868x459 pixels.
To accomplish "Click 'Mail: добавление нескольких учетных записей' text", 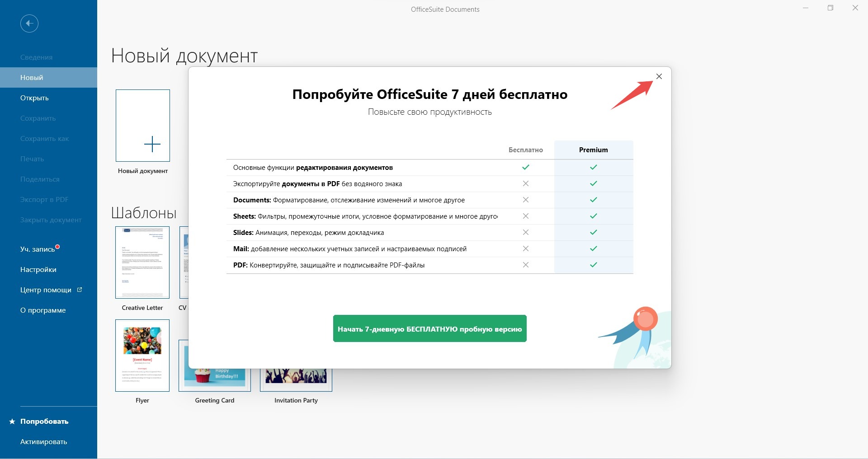I will [350, 249].
